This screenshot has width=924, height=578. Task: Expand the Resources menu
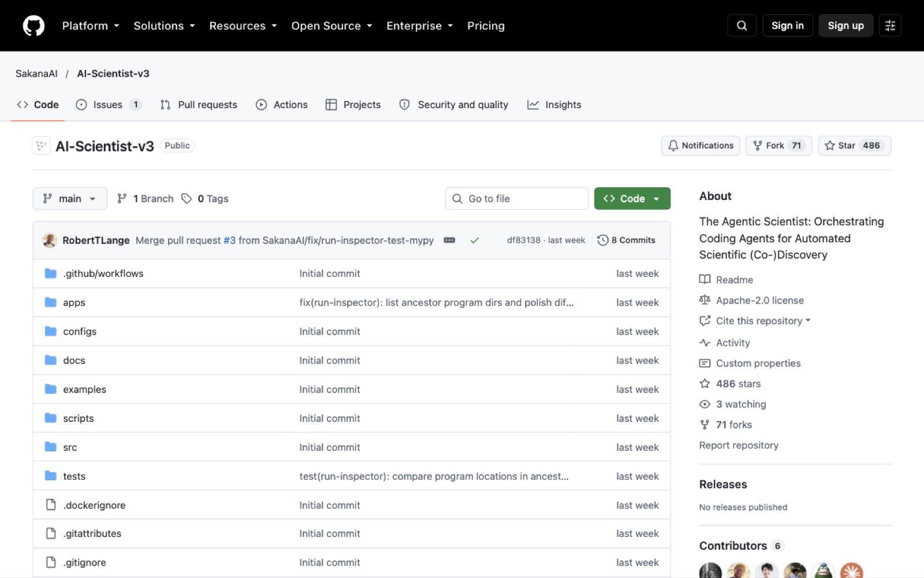243,25
